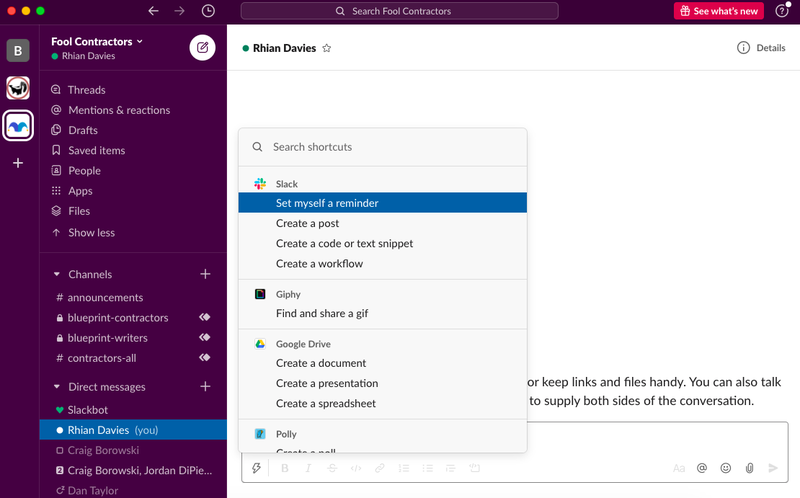Select the blue wave logo workspace
The image size is (800, 498).
18,125
